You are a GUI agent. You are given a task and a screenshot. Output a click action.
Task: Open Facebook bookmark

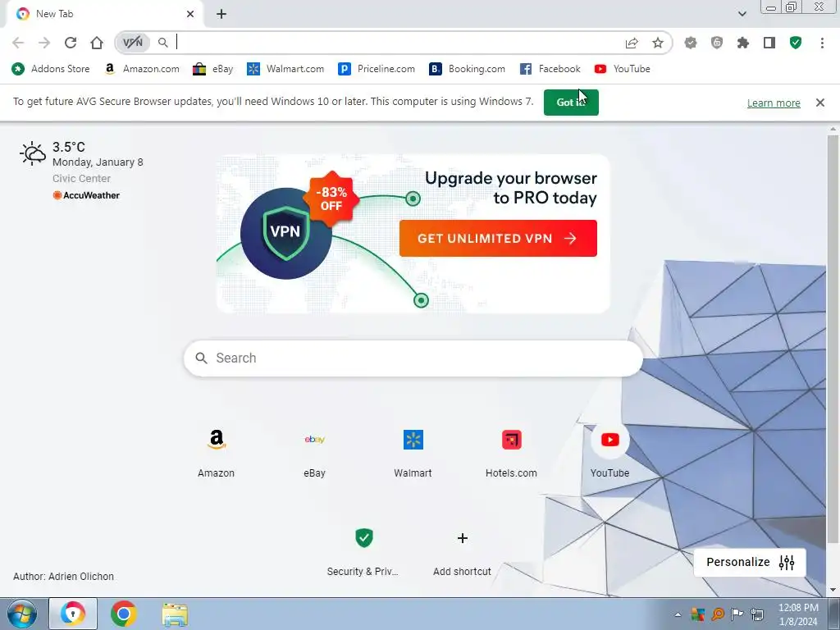(x=550, y=69)
